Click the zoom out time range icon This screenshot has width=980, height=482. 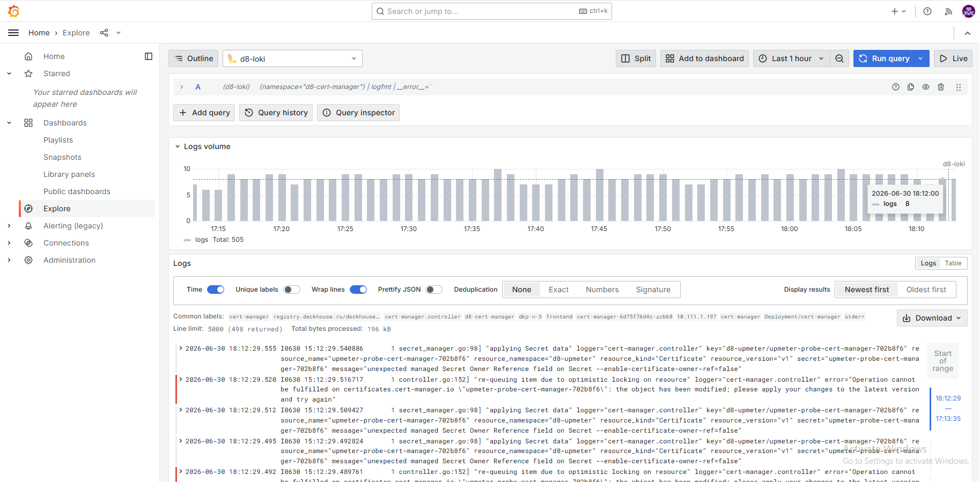pos(839,58)
